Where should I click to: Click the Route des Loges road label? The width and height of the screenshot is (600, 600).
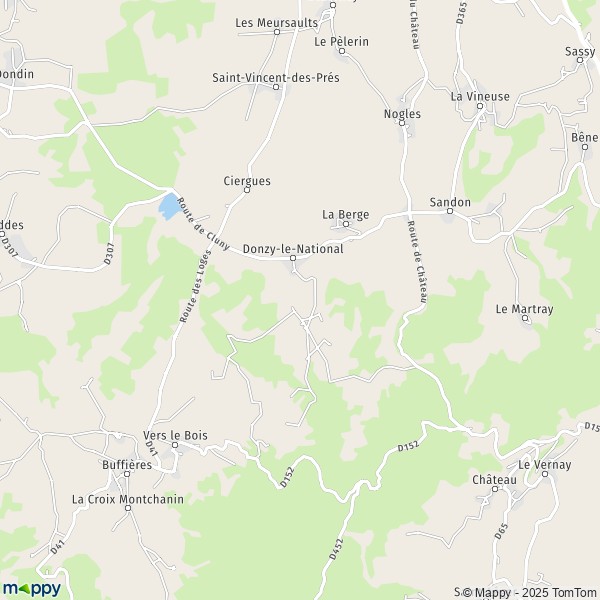coord(196,286)
